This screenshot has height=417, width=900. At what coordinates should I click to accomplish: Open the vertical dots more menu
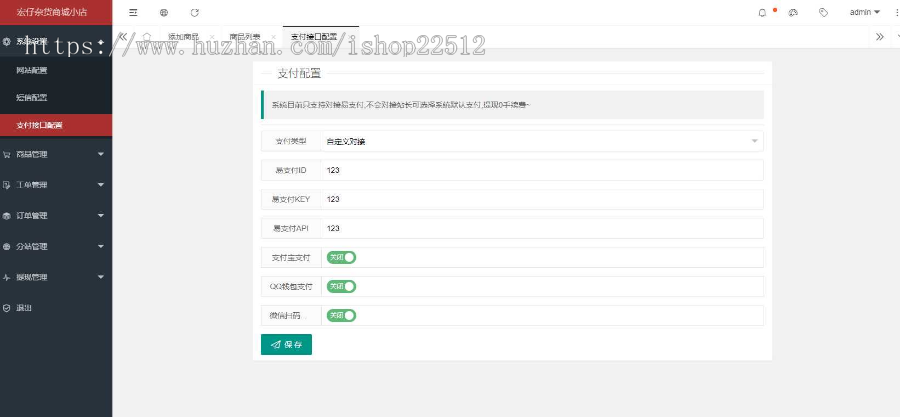[897, 12]
